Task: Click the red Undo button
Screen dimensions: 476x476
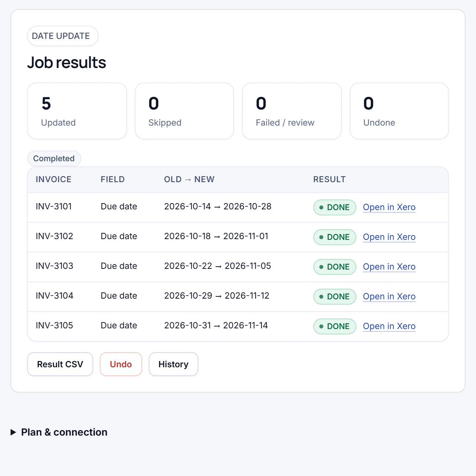Action: (x=121, y=364)
